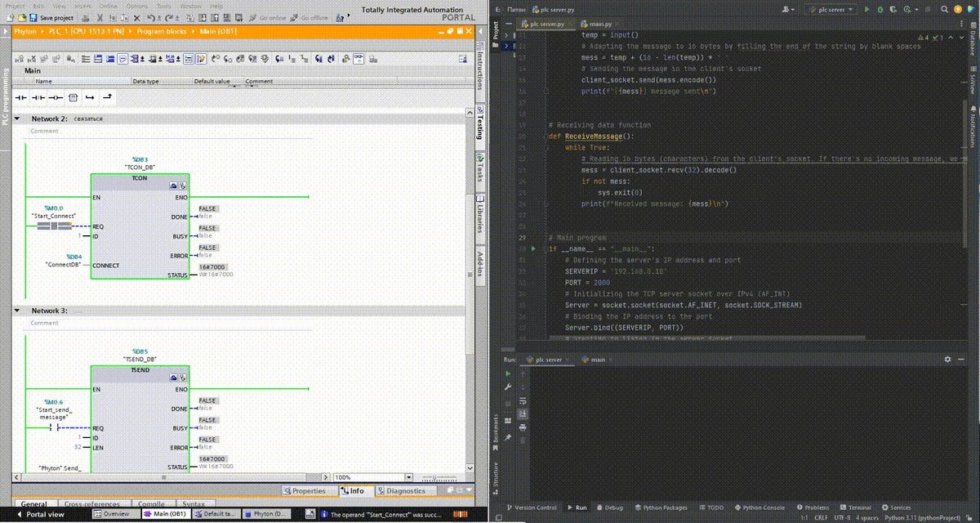The width and height of the screenshot is (980, 523).
Task: Toggle soft-wrap icon in Run panel sidebar
Action: pos(523,400)
